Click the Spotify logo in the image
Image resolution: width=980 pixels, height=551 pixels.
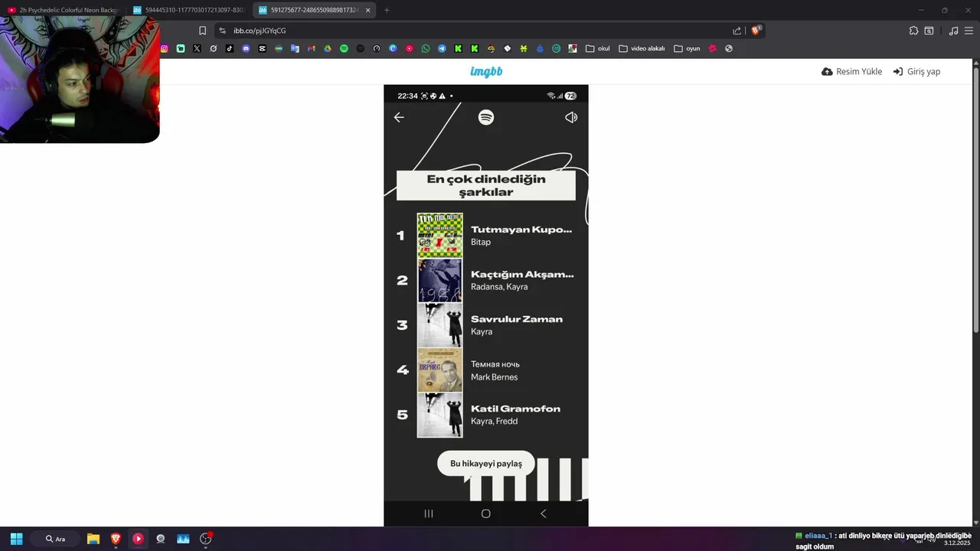click(486, 117)
